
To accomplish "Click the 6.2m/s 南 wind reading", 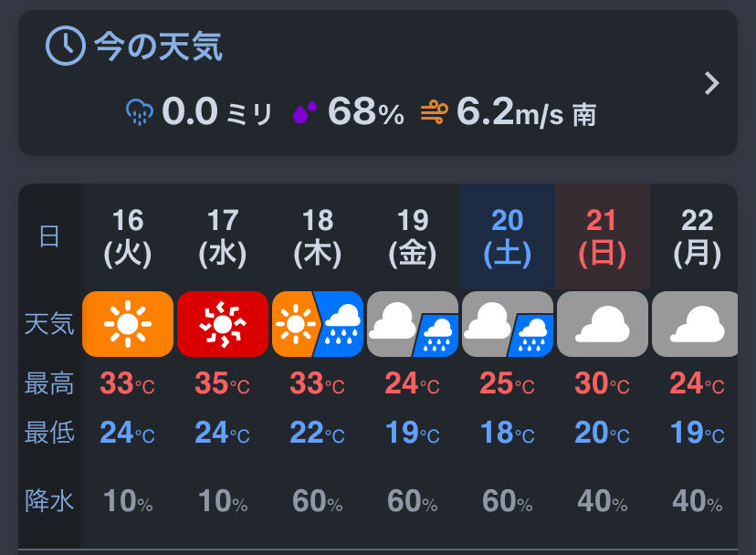I will tap(527, 112).
